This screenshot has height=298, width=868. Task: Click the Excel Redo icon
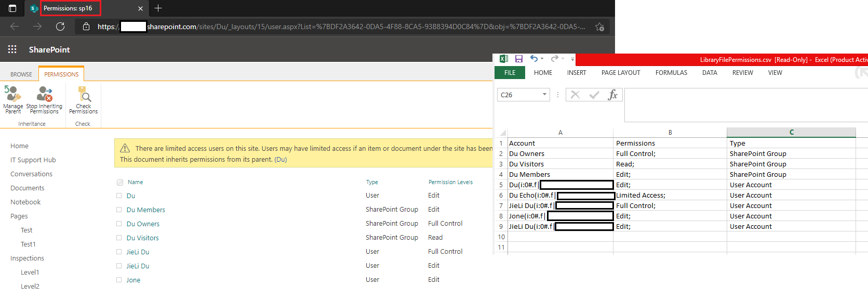(x=554, y=59)
